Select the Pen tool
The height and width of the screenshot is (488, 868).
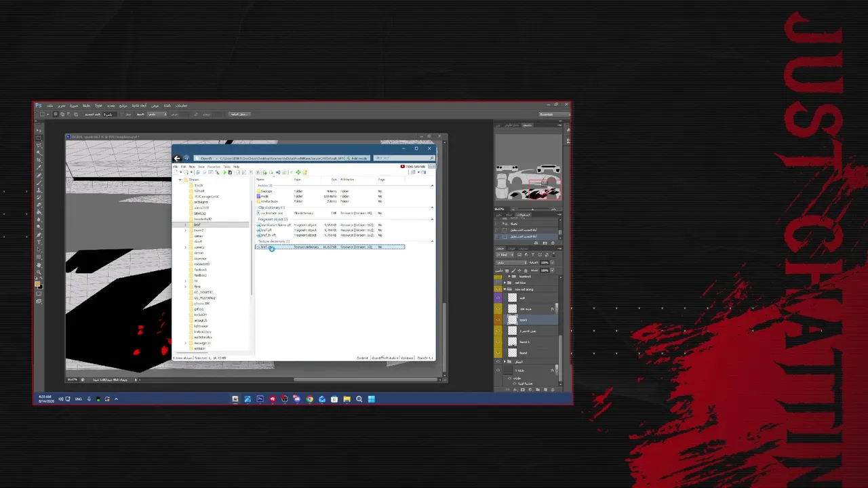[39, 235]
